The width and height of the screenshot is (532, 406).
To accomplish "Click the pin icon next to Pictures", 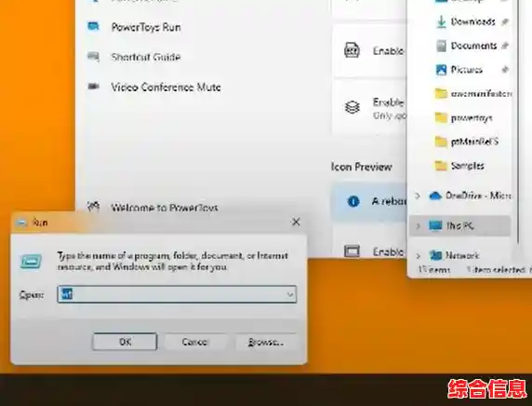I will pyautogui.click(x=505, y=70).
